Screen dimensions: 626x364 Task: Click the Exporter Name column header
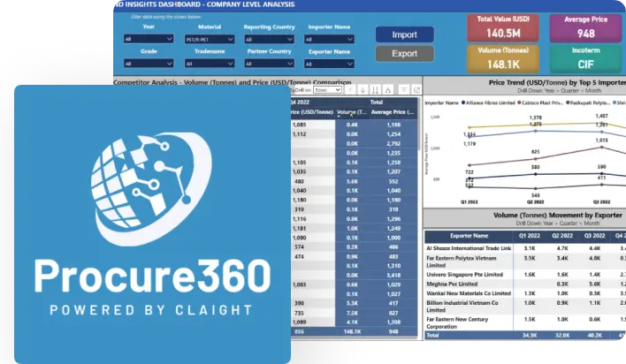click(468, 236)
